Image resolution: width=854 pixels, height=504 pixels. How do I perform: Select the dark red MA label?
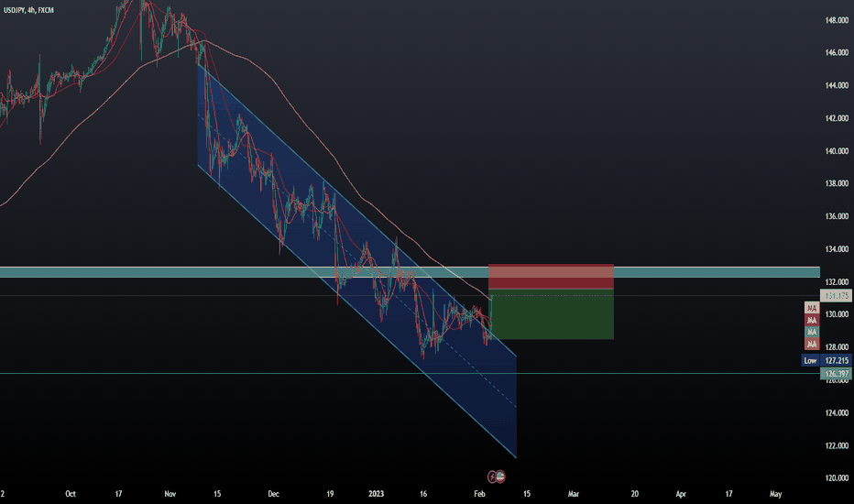[812, 320]
